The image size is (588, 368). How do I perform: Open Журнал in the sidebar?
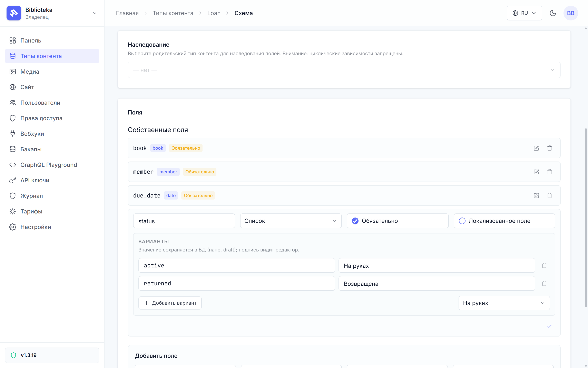click(x=52, y=196)
